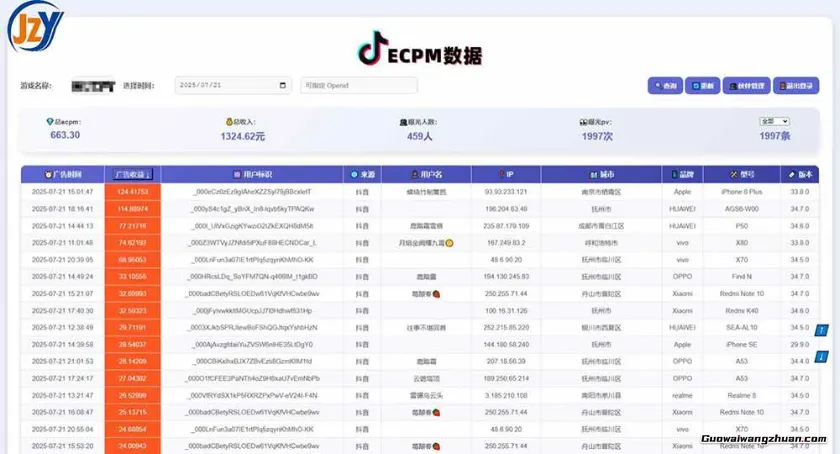The height and width of the screenshot is (454, 840).
Task: Click the icon beside 曝光pv
Action: click(583, 122)
